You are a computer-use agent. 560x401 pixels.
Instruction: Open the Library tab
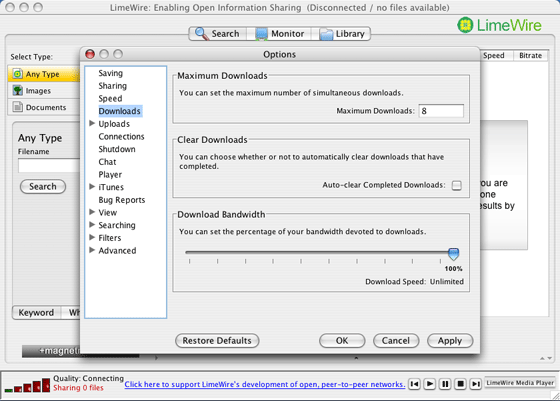[x=342, y=34]
